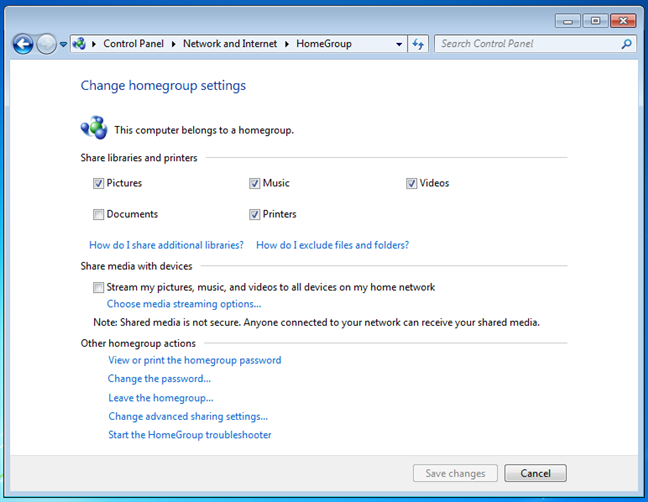648x502 pixels.
Task: Open 'How do I exclude files and folders?'
Action: click(333, 245)
